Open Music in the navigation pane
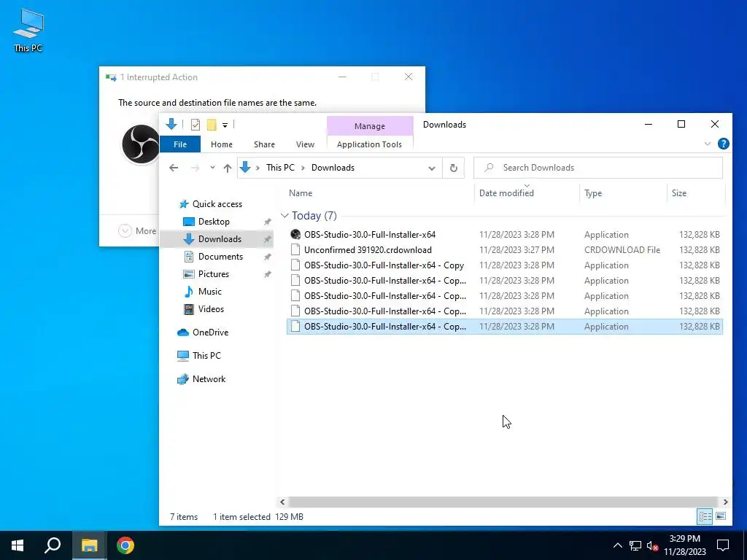747x560 pixels. [209, 292]
